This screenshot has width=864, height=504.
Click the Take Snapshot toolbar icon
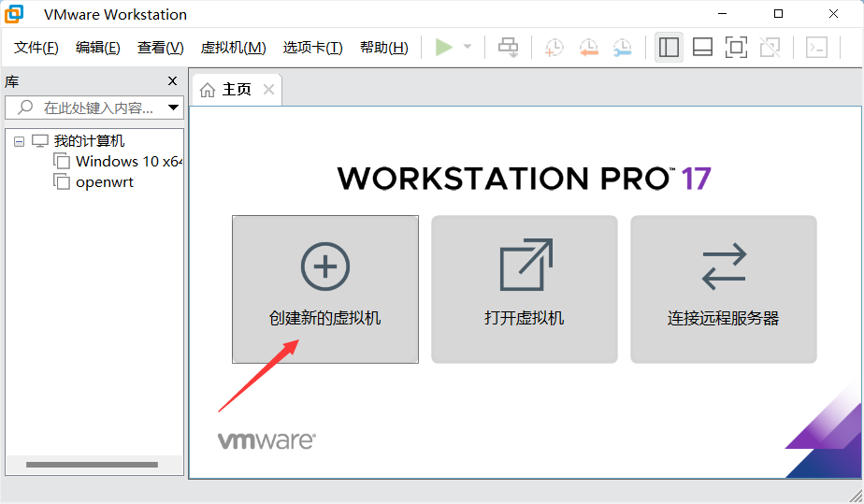[x=554, y=48]
